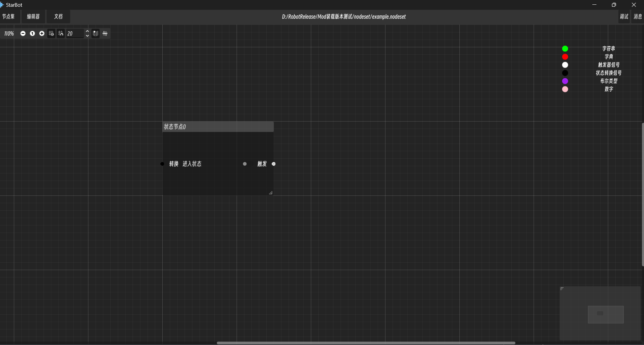Click the 转换 port label

(x=174, y=164)
